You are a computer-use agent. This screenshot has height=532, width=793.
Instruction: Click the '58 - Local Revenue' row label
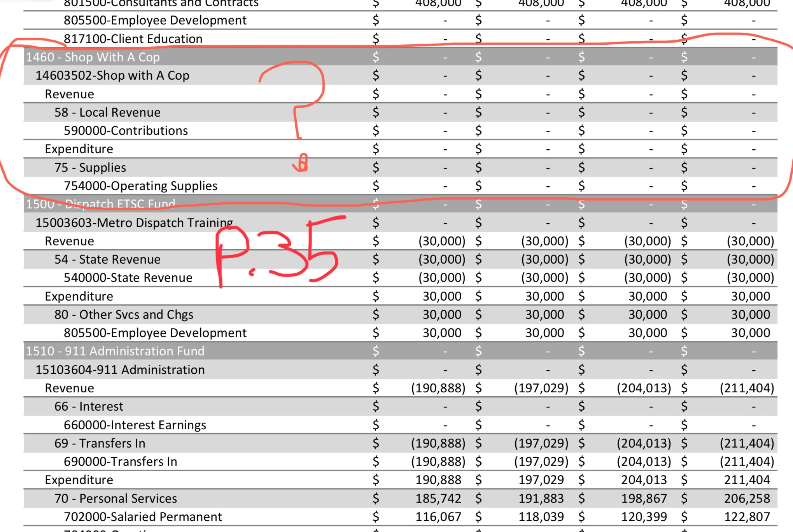pos(107,112)
